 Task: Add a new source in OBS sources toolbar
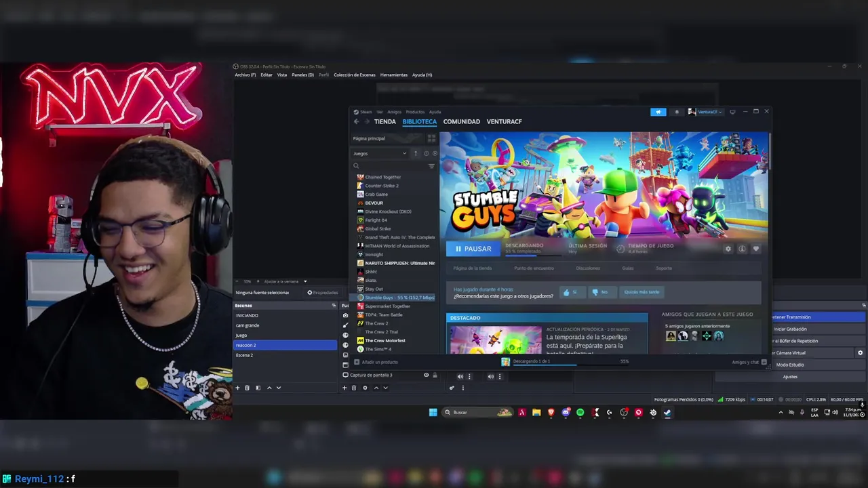344,388
